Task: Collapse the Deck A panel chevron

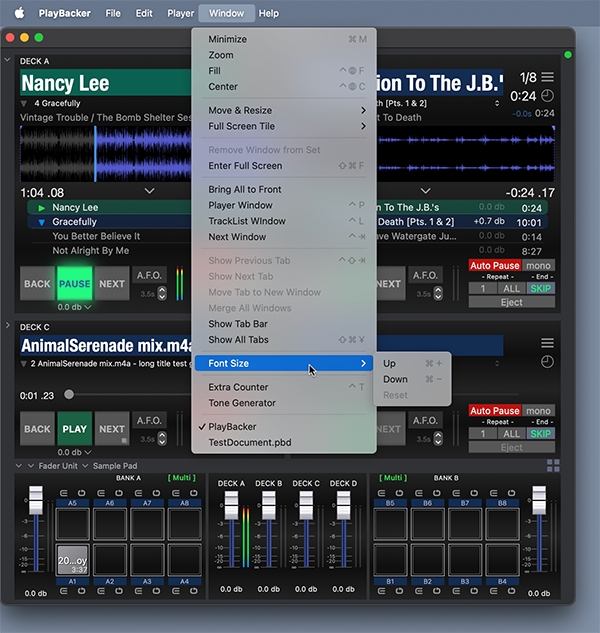Action: tap(8, 60)
